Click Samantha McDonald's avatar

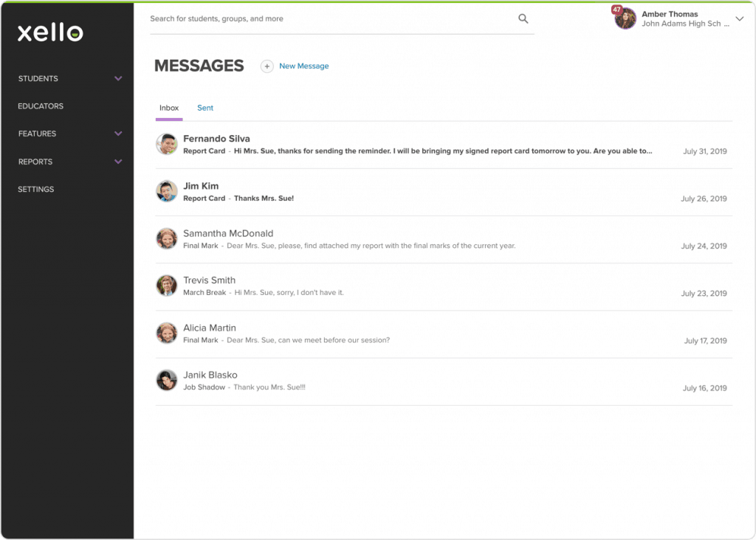tap(167, 239)
